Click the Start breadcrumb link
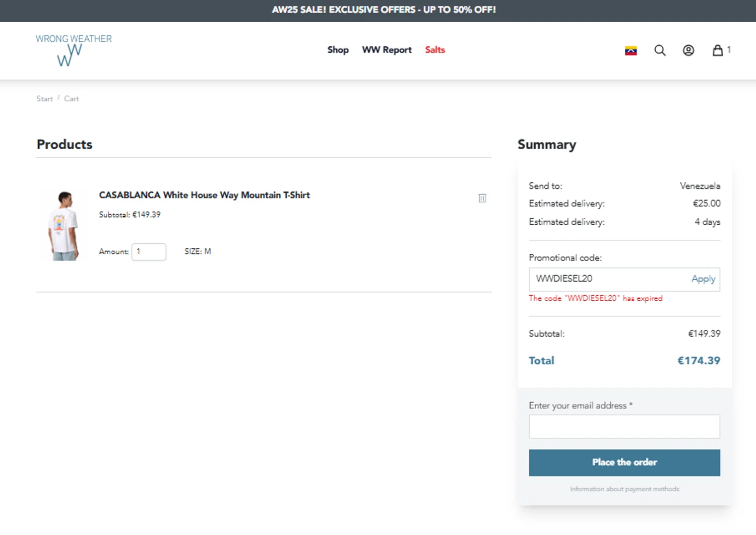756x535 pixels. 44,99
